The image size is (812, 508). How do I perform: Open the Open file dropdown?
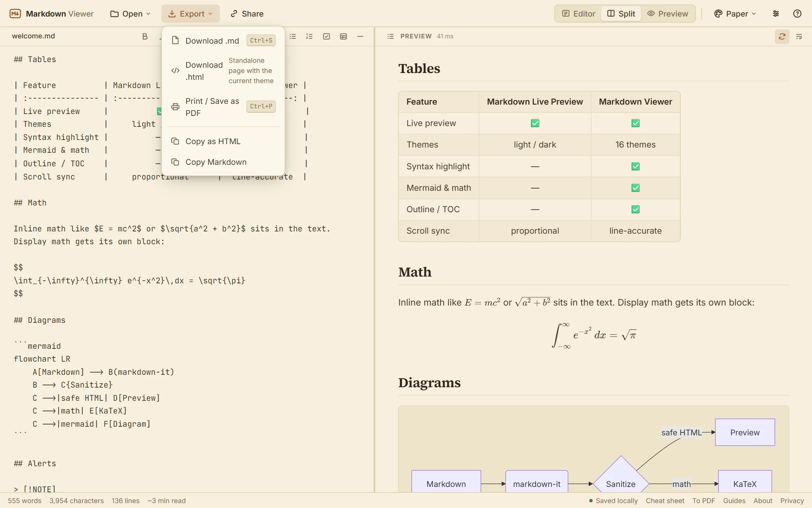pyautogui.click(x=130, y=14)
